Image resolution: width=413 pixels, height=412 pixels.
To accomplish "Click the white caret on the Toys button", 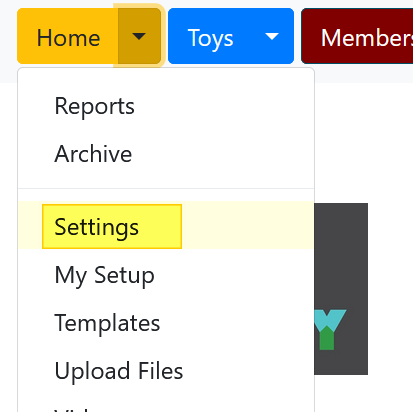I will tap(272, 36).
